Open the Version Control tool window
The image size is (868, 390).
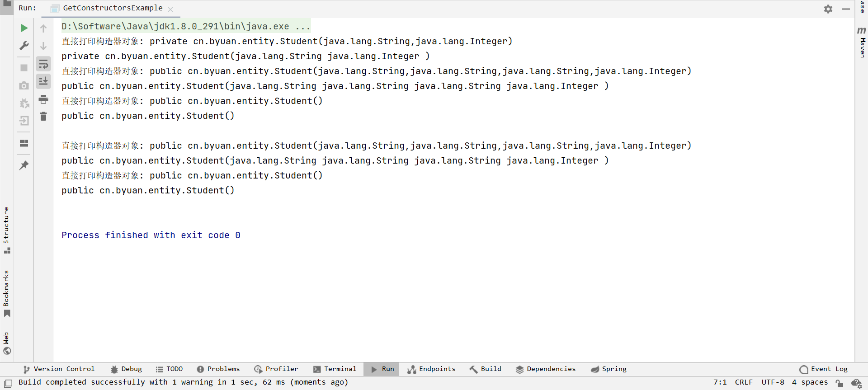[x=59, y=369]
